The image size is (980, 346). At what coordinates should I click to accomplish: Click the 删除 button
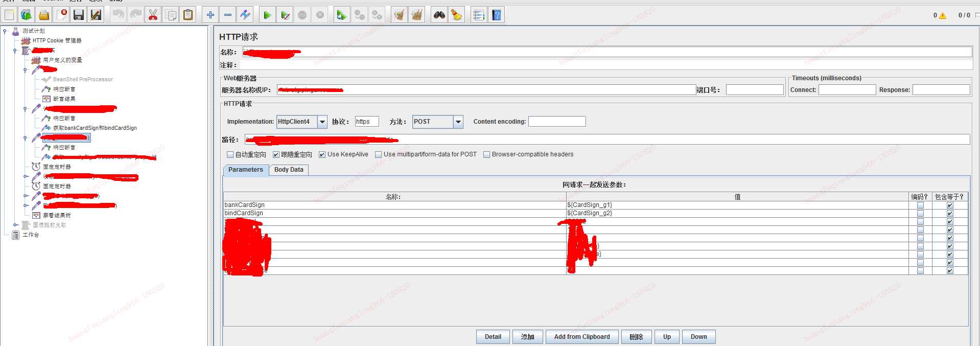point(636,337)
